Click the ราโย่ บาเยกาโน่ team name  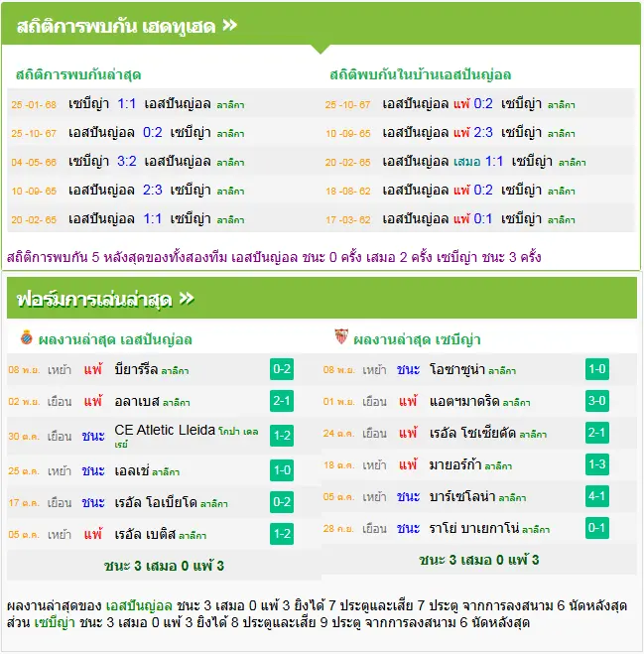pyautogui.click(x=474, y=528)
